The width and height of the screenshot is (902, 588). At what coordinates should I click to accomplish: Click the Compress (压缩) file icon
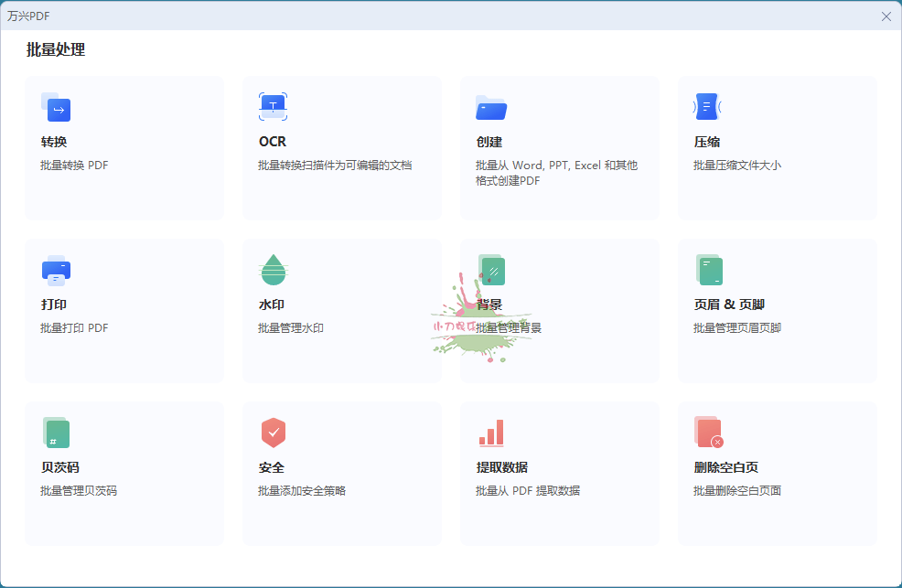click(707, 107)
